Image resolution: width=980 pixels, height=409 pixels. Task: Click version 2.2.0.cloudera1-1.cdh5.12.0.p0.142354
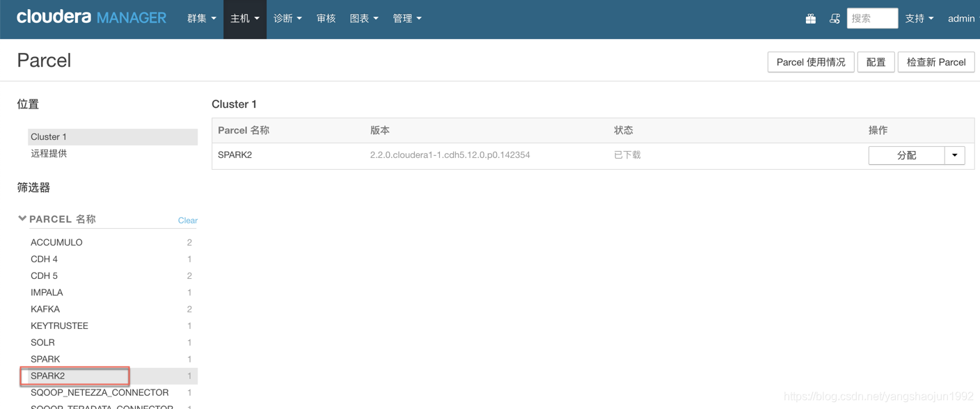coord(450,155)
